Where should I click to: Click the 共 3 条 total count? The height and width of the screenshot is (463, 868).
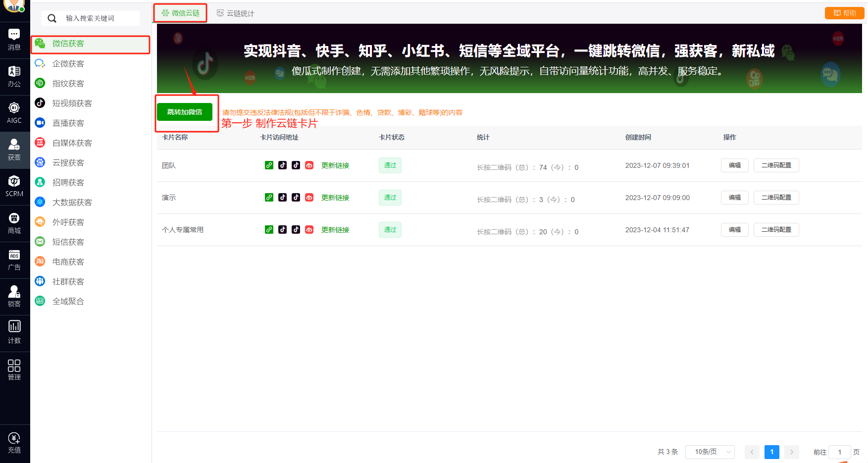pos(667,452)
